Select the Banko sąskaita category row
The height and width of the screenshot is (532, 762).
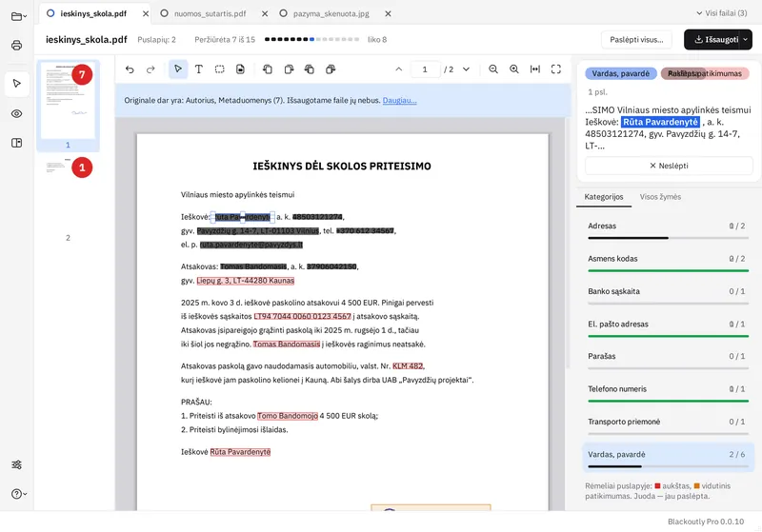point(669,295)
